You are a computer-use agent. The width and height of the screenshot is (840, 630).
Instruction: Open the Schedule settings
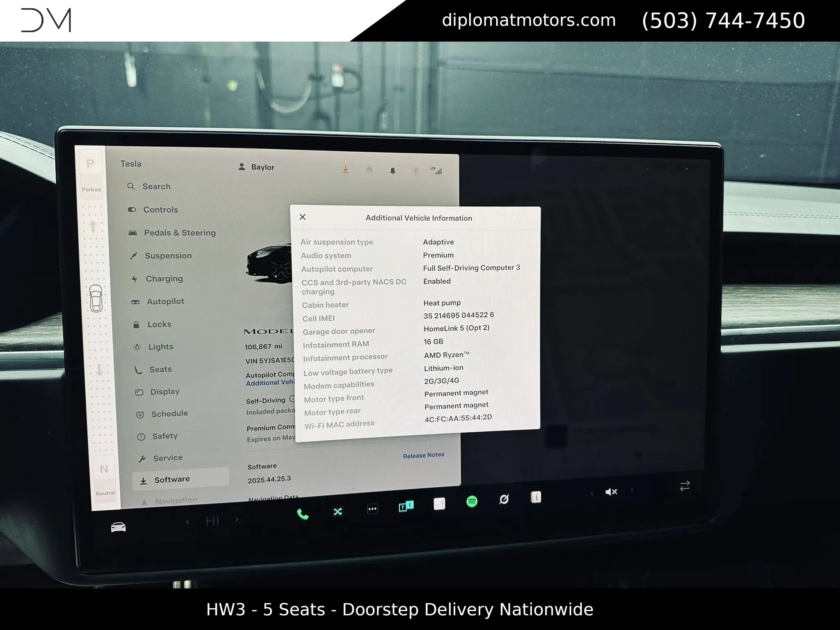[162, 414]
